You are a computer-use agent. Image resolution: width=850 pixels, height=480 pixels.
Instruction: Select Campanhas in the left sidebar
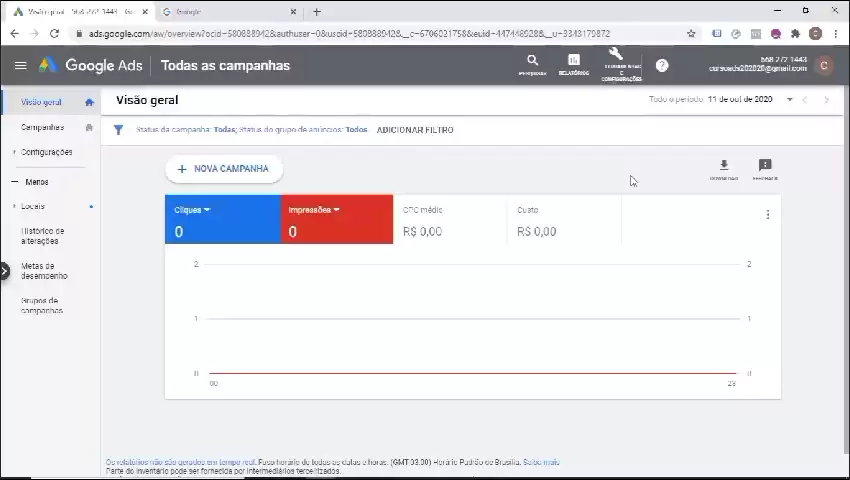42,128
